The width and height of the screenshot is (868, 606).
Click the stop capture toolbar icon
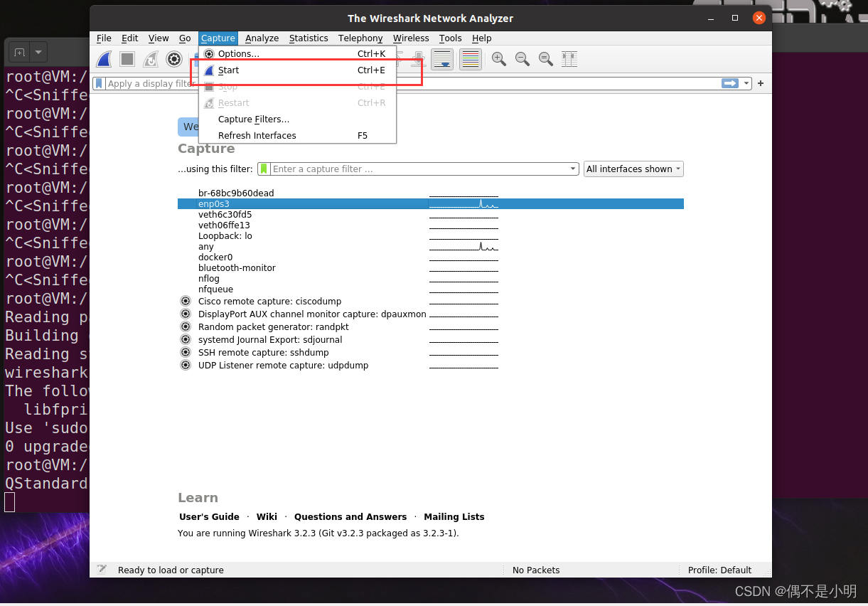tap(127, 59)
